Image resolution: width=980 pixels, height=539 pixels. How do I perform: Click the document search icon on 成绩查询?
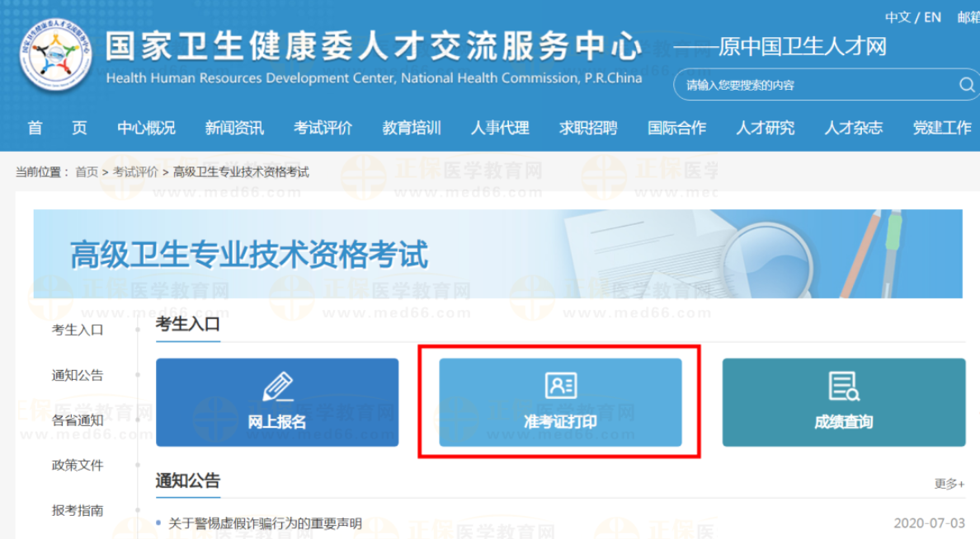point(844,386)
